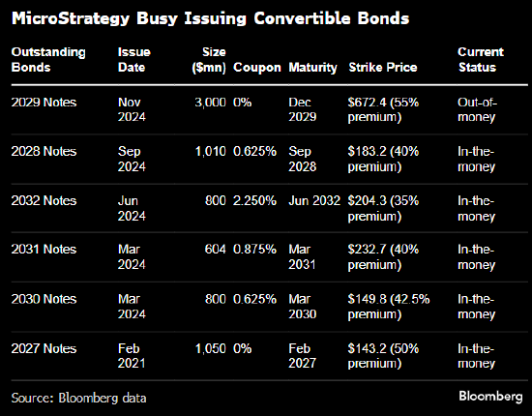This screenshot has width=532, height=416.
Task: Click the 2031 Notes row label
Action: click(44, 250)
